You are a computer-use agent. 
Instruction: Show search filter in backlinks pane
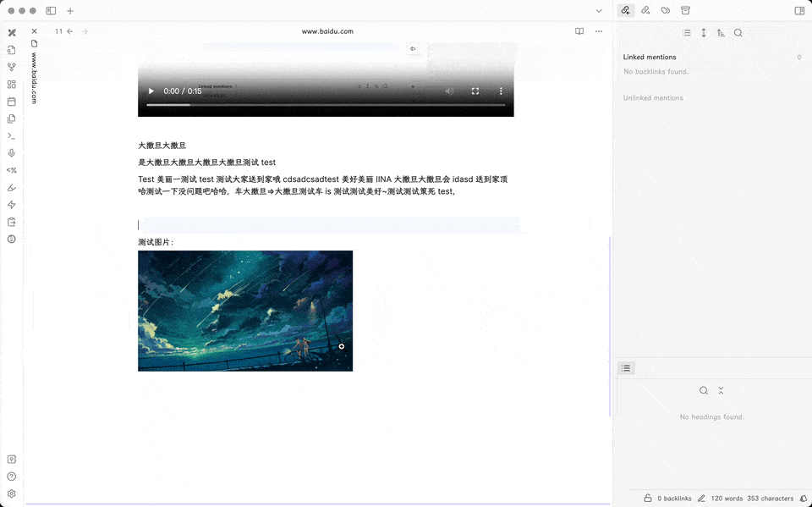pyautogui.click(x=738, y=33)
